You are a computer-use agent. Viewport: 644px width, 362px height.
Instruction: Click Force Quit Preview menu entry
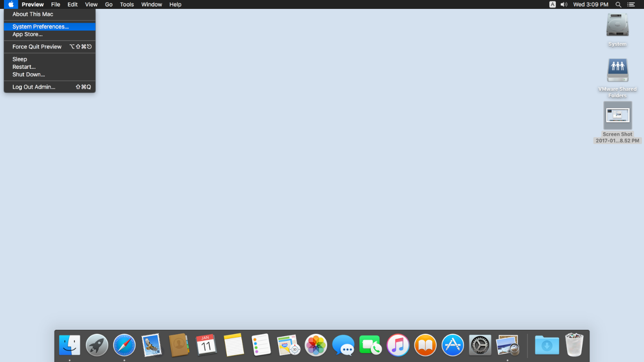point(37,47)
